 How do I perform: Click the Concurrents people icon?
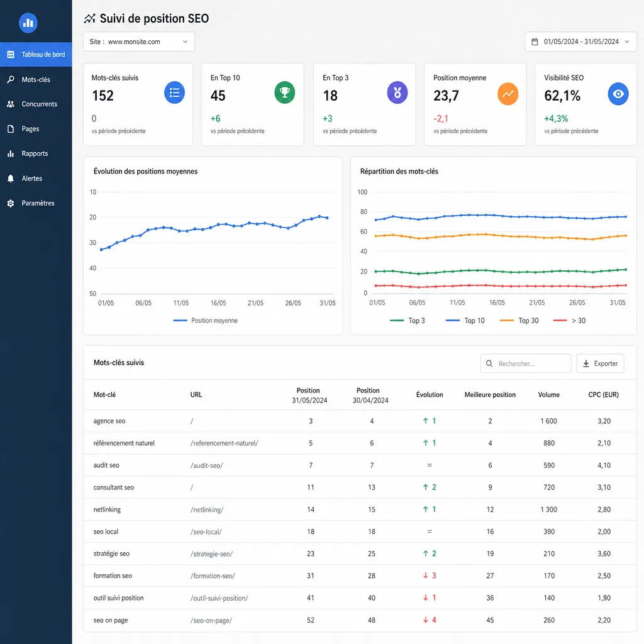coord(11,104)
